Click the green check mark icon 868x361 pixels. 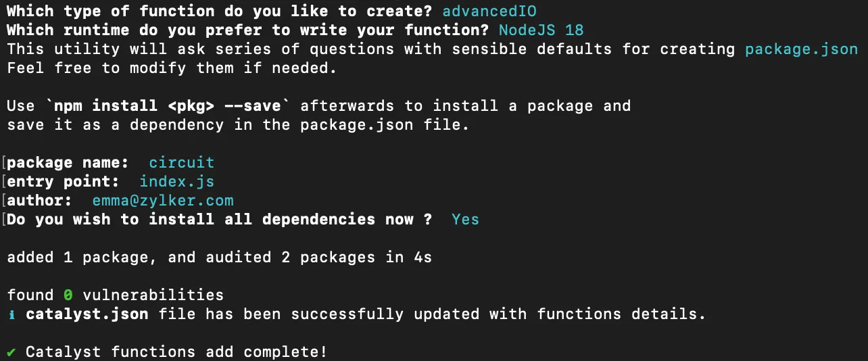click(x=11, y=352)
